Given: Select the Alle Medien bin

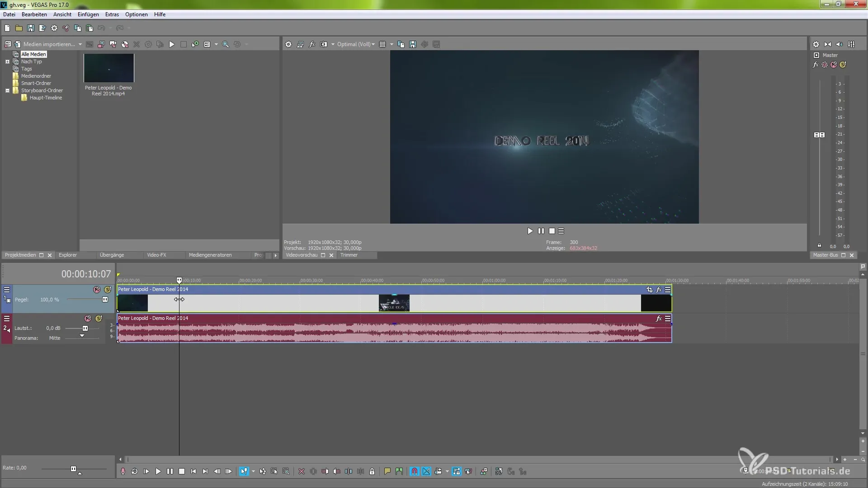Looking at the screenshot, I should pyautogui.click(x=33, y=54).
